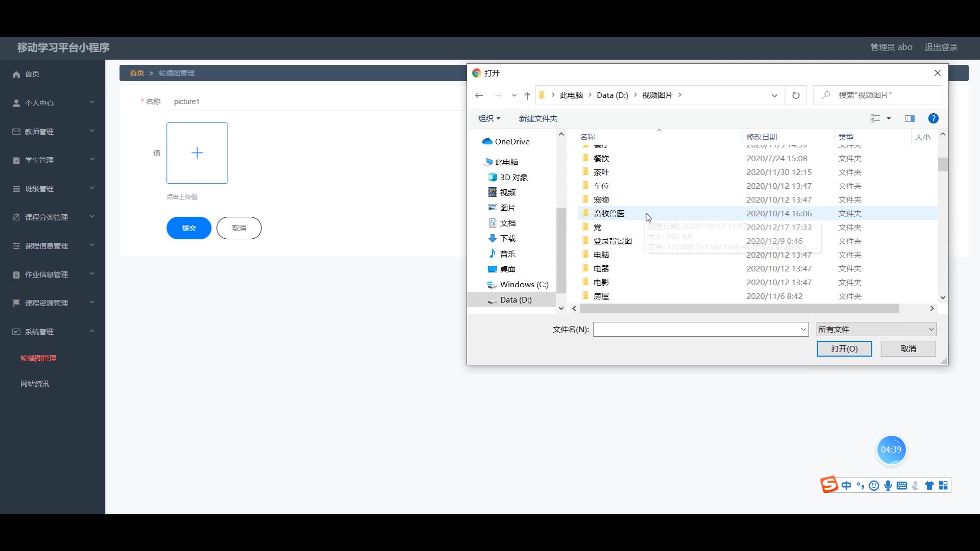The image size is (980, 551).
Task: Click the 04:39 timer bubble
Action: pyautogui.click(x=891, y=449)
